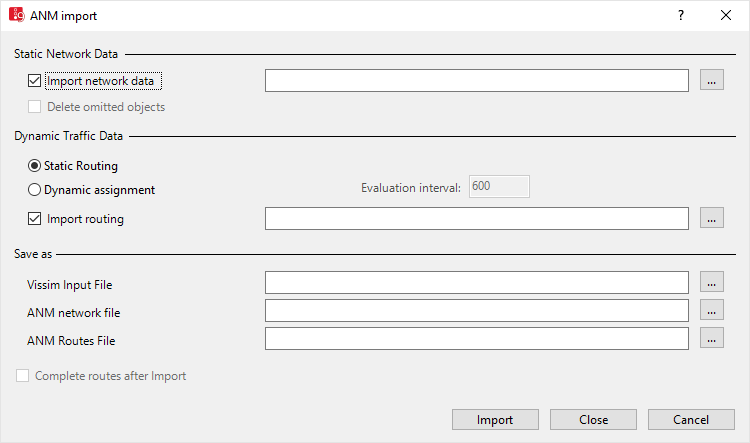The height and width of the screenshot is (443, 750).
Task: Click the Cancel button
Action: tap(691, 420)
